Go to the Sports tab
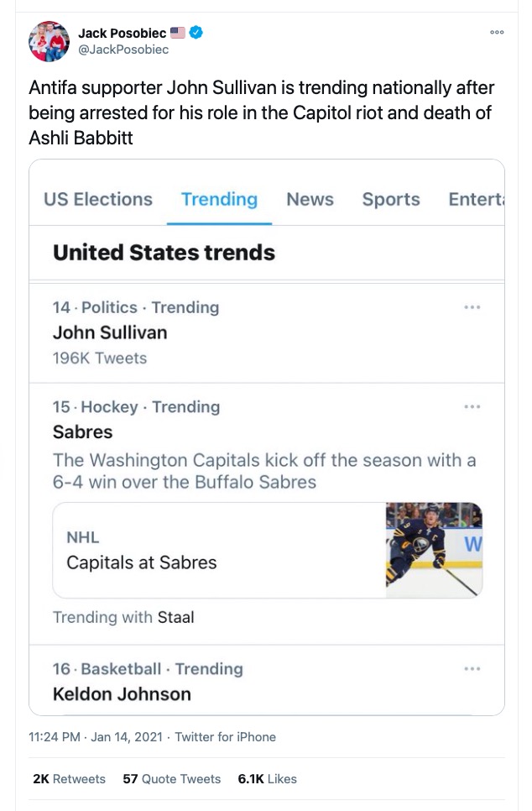Viewport: 532px width, 811px height. click(x=391, y=199)
